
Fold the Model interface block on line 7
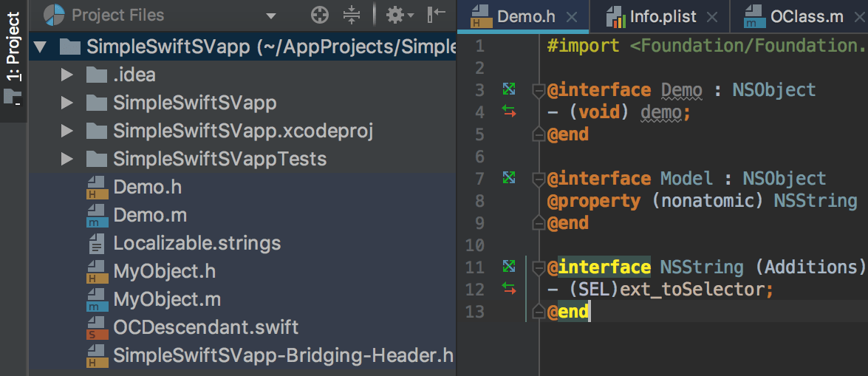(538, 180)
